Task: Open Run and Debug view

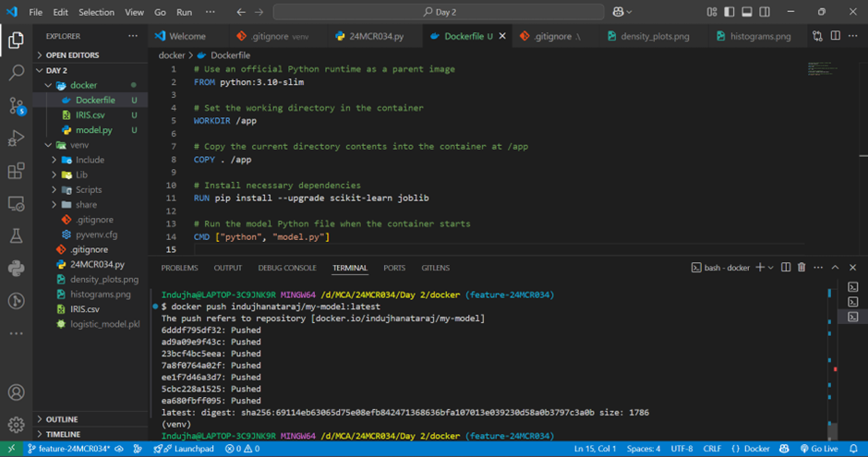Action: (x=16, y=138)
